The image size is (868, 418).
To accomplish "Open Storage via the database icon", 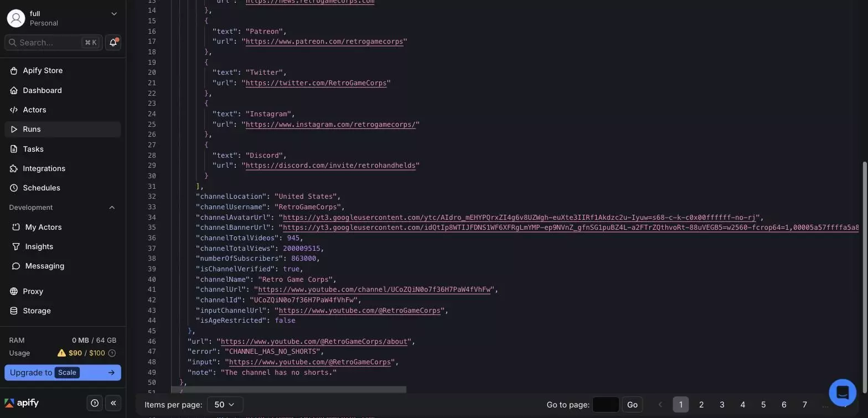I will tap(14, 311).
